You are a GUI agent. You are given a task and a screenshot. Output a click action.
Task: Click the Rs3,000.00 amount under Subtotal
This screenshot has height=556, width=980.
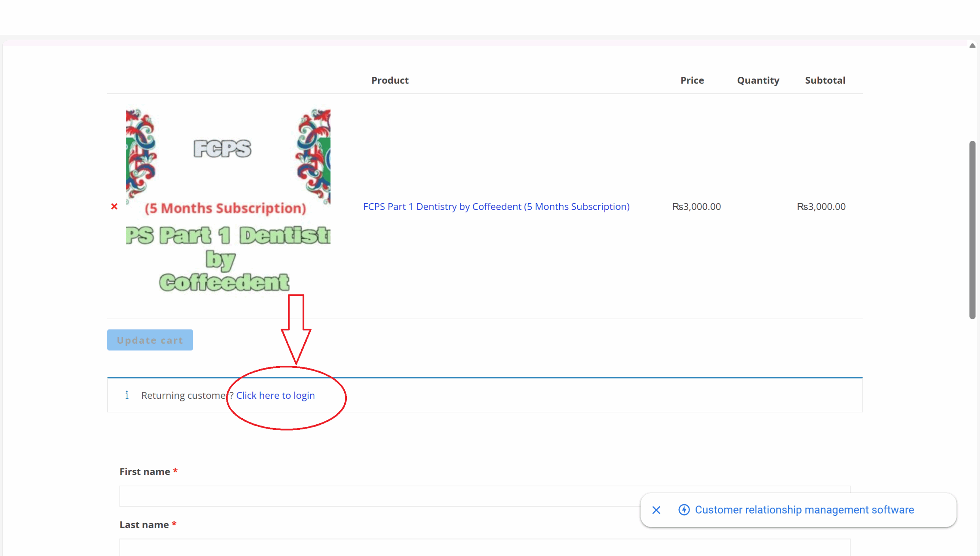click(x=821, y=207)
